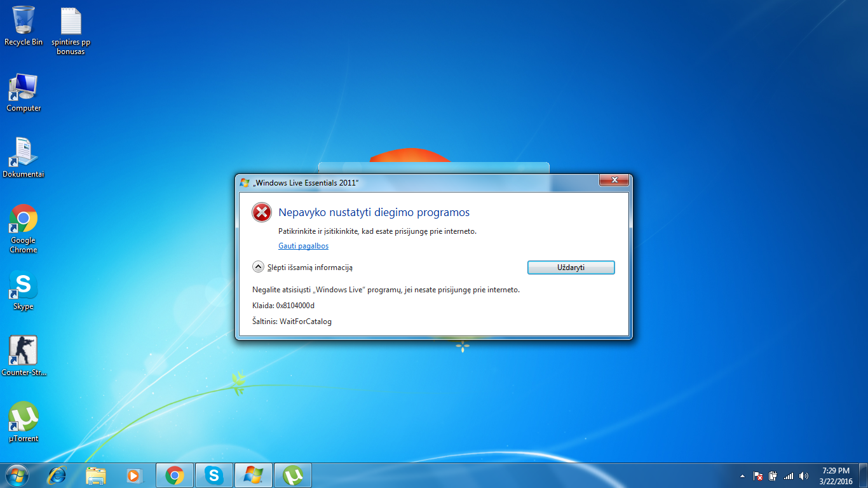Image resolution: width=868 pixels, height=488 pixels.
Task: Select the Dokumentai desktop shortcut
Action: 24,158
